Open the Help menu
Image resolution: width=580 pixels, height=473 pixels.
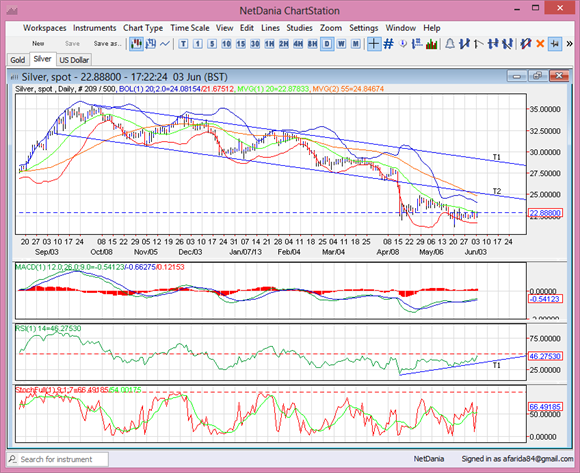coord(432,28)
